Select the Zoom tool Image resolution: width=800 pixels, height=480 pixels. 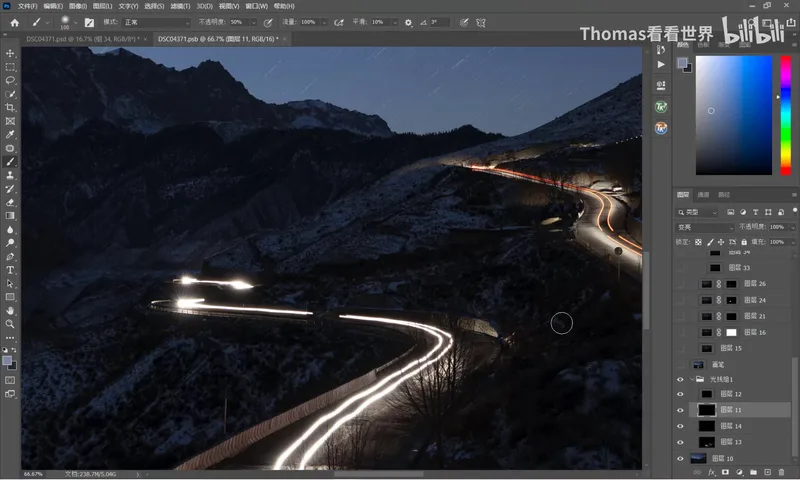pos(10,324)
